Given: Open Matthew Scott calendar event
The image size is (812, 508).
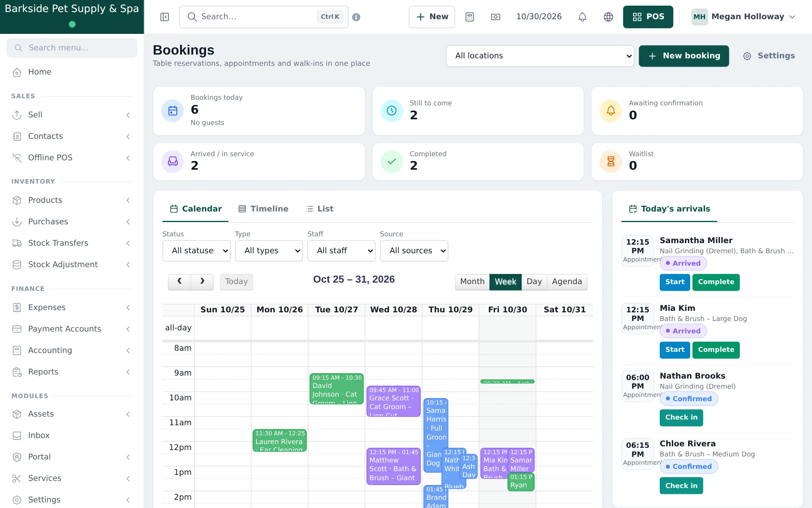Looking at the screenshot, I should (393, 466).
